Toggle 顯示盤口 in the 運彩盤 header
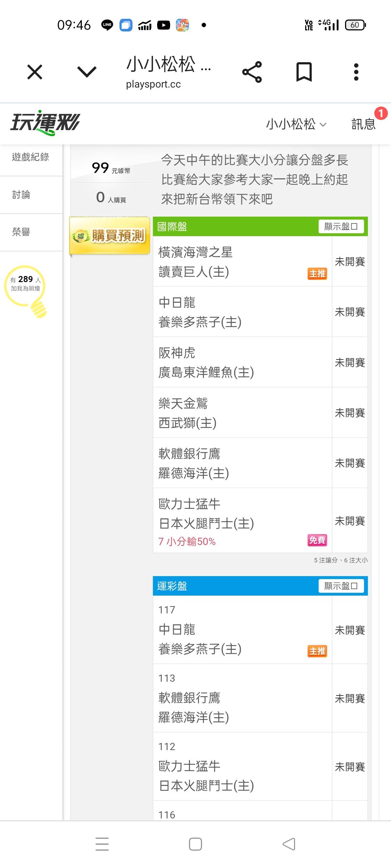 (x=341, y=586)
